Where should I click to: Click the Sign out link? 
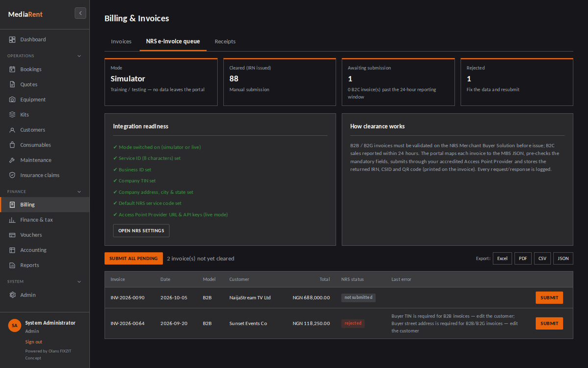[34, 342]
